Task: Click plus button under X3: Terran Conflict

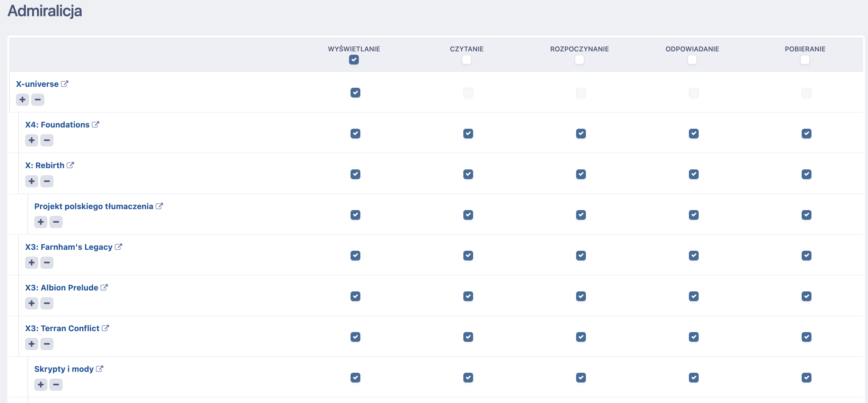Action: [31, 344]
